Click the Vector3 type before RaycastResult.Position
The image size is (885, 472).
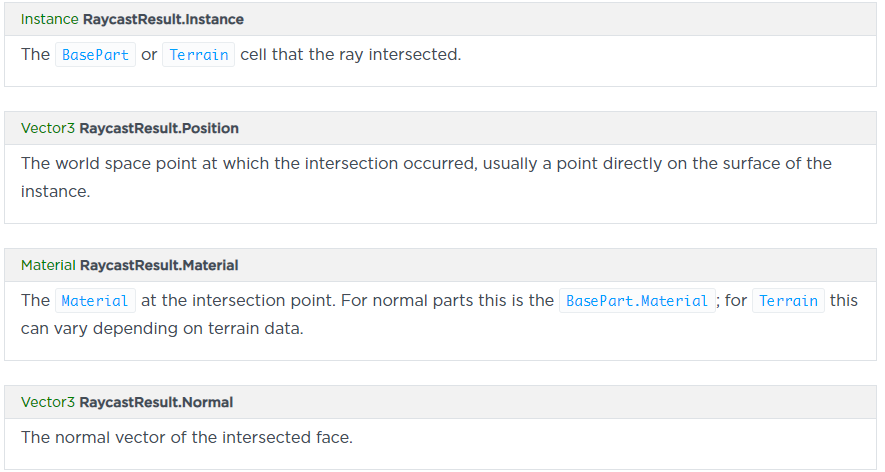point(47,128)
